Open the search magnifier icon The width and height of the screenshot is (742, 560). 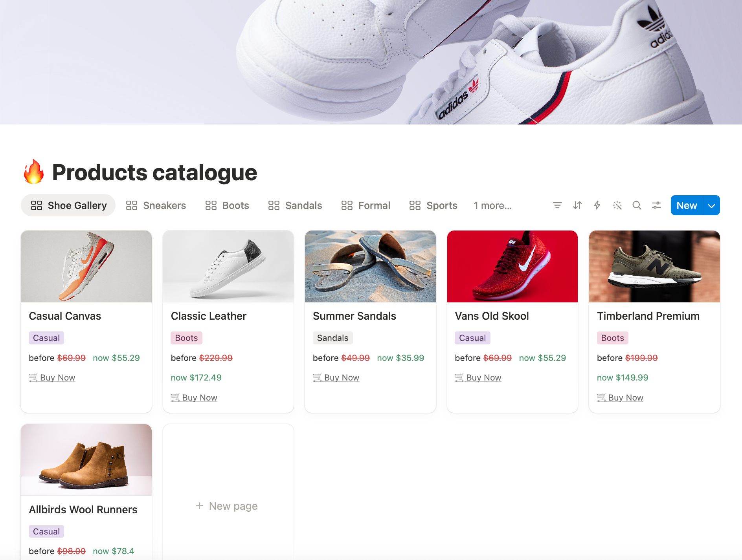637,205
